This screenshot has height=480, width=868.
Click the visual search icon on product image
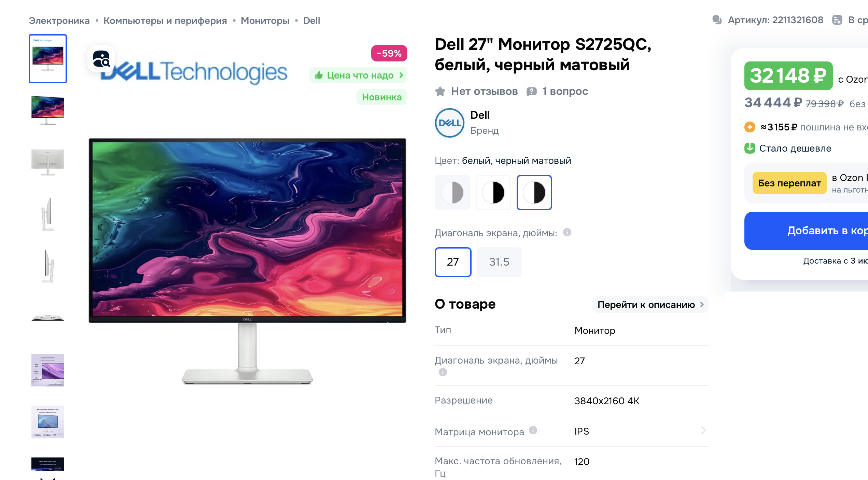(x=101, y=59)
